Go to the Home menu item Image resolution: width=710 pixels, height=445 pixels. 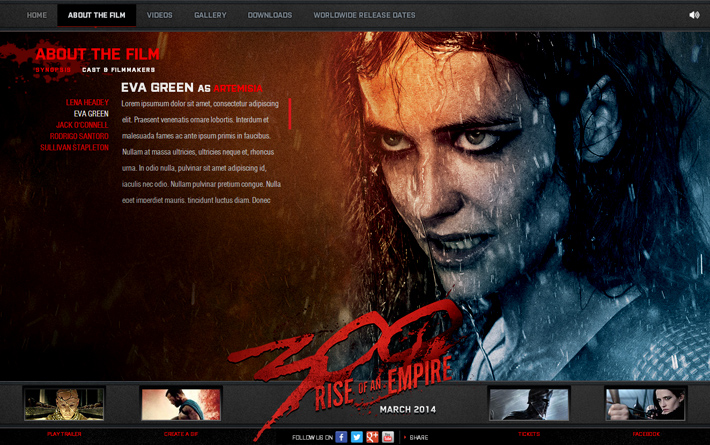[37, 15]
